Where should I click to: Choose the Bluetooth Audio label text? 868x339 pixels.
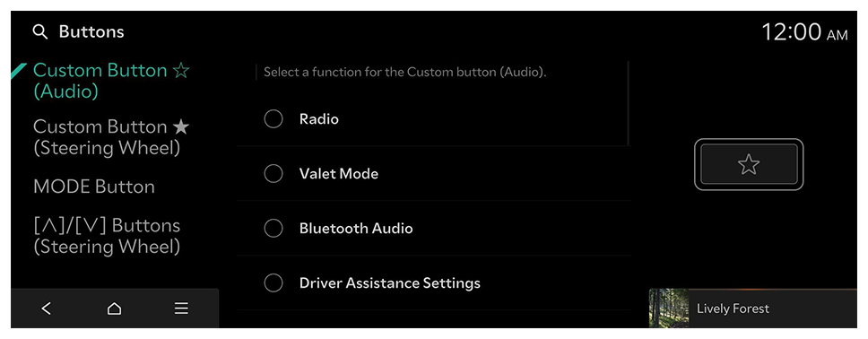point(356,228)
